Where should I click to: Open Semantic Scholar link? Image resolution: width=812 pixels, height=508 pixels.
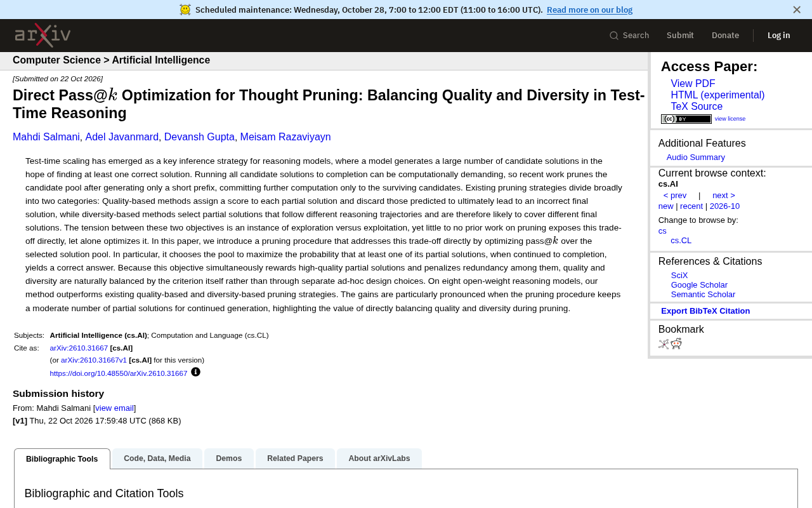pos(703,295)
